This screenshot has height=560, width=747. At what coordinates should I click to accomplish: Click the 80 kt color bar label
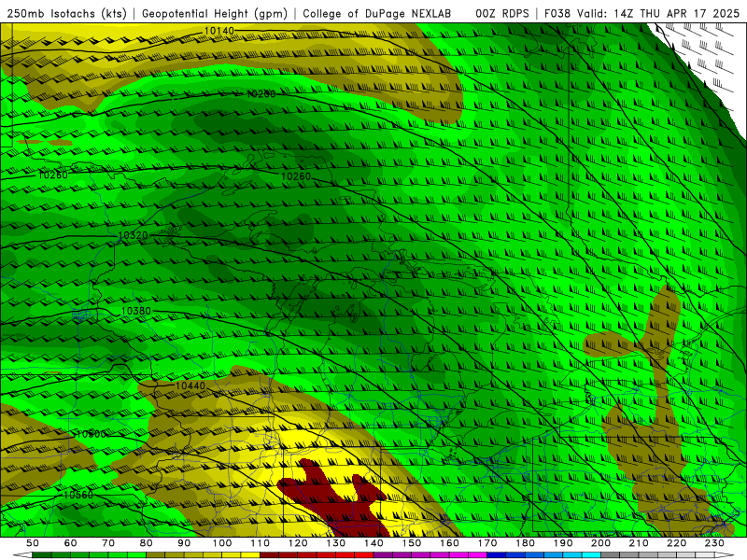[x=147, y=543]
